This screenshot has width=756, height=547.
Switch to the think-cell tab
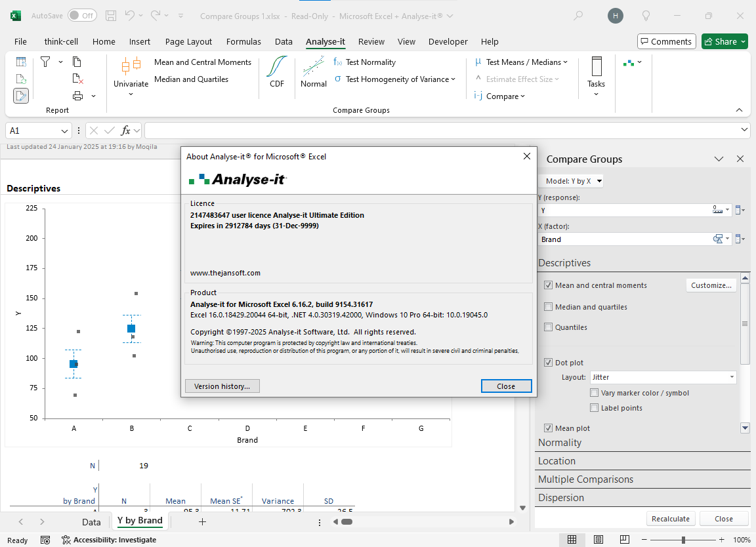pos(61,41)
